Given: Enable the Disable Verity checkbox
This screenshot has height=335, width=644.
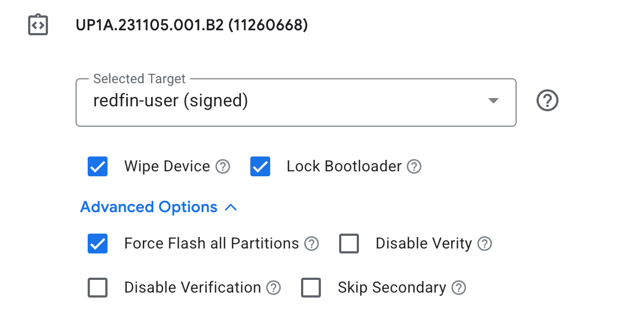Looking at the screenshot, I should coord(349,244).
